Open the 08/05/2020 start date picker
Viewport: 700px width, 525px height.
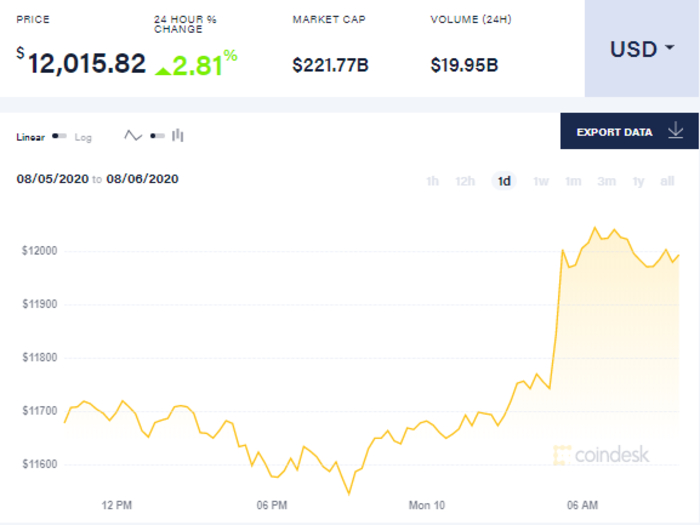[51, 179]
